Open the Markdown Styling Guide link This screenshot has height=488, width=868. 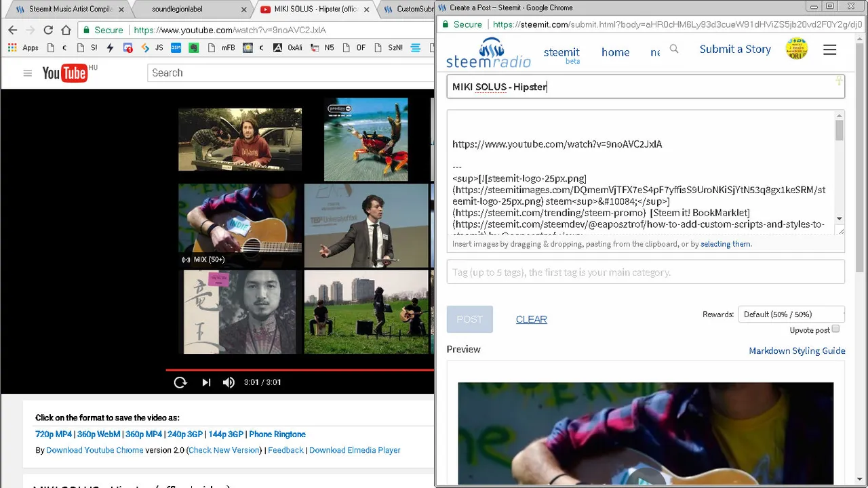pyautogui.click(x=797, y=350)
